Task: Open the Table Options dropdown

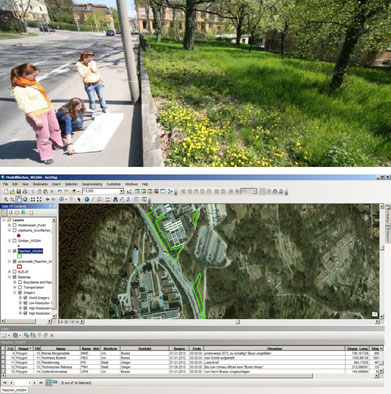Action: pos(6,335)
